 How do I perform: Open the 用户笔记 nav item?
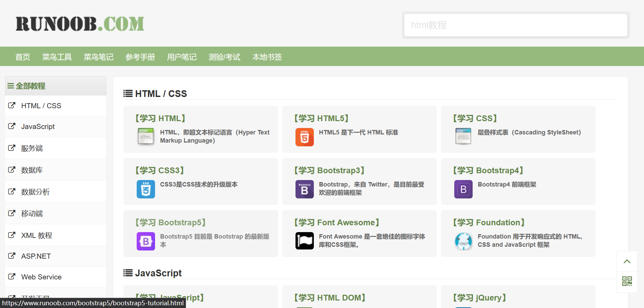pos(182,57)
